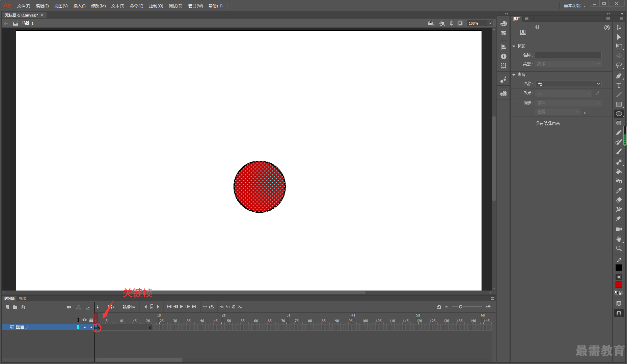Open the 修改(M) menu
Viewport: 627px width, 364px height.
[99, 6]
